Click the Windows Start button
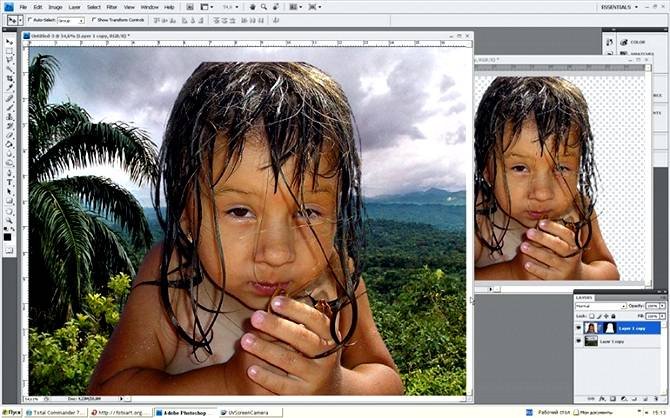Image resolution: width=670 pixels, height=418 pixels. point(11,411)
